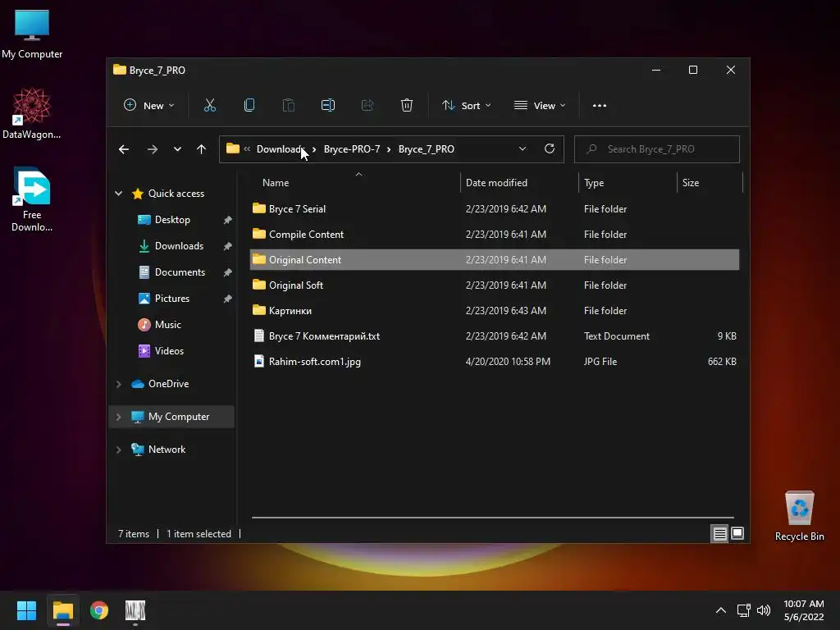The height and width of the screenshot is (630, 840).
Task: Sort by Date modified column header
Action: 519,183
